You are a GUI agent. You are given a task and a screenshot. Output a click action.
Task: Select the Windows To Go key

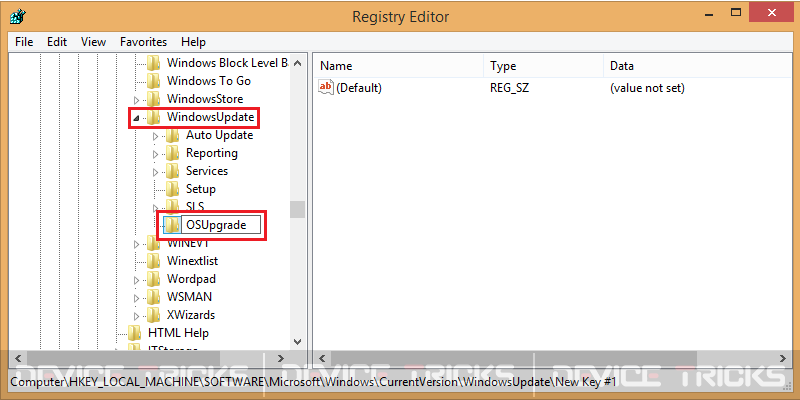(x=209, y=81)
